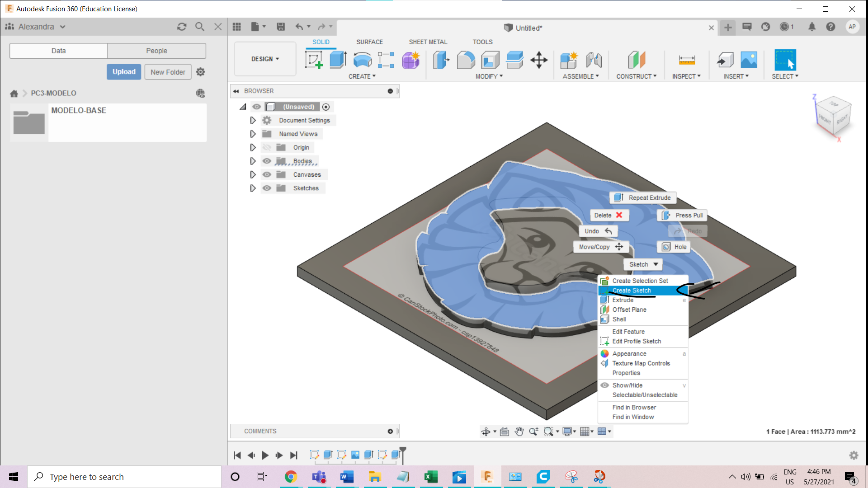Screen dimensions: 868x488
Task: Refresh the data panel
Action: click(182, 27)
